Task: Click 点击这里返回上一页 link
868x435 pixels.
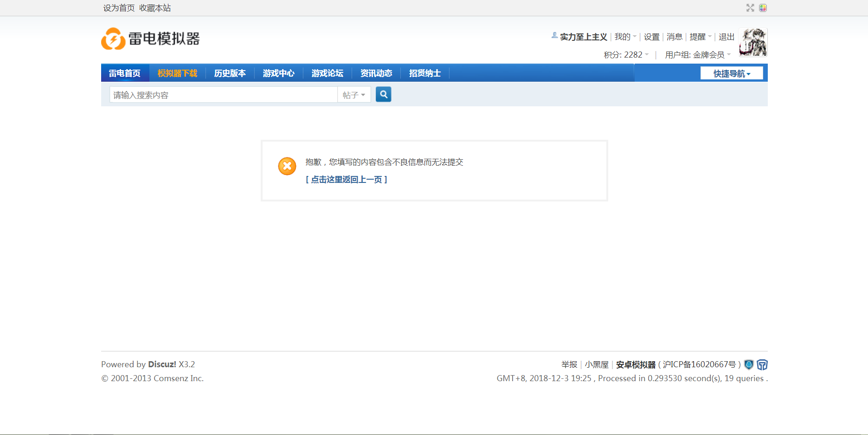Action: [x=347, y=179]
